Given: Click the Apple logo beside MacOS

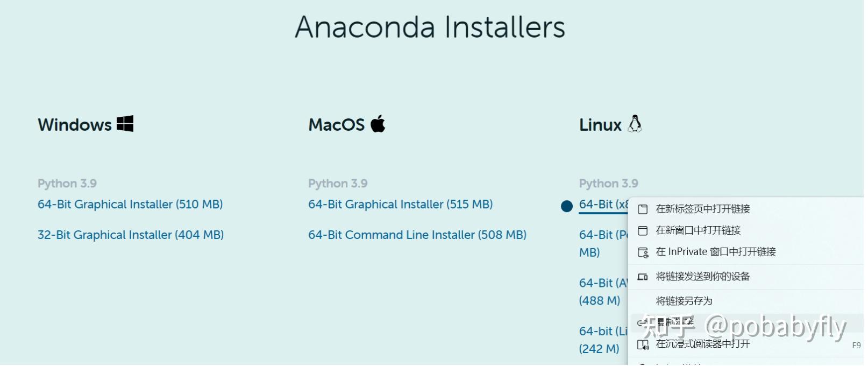Looking at the screenshot, I should coord(378,124).
